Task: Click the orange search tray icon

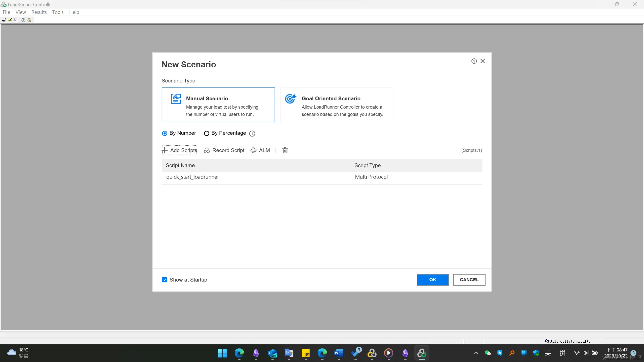Action: click(512, 353)
